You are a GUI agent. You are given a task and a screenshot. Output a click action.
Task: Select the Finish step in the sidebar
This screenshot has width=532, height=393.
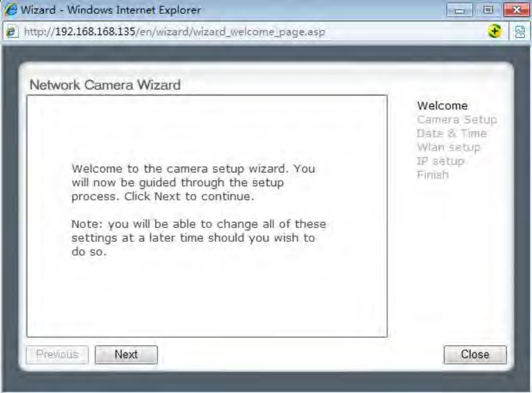[x=433, y=175]
